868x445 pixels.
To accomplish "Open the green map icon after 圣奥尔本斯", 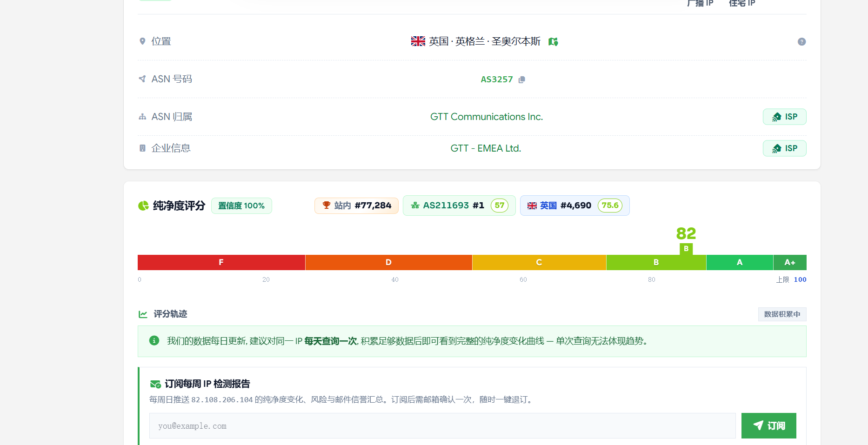I will [x=553, y=42].
